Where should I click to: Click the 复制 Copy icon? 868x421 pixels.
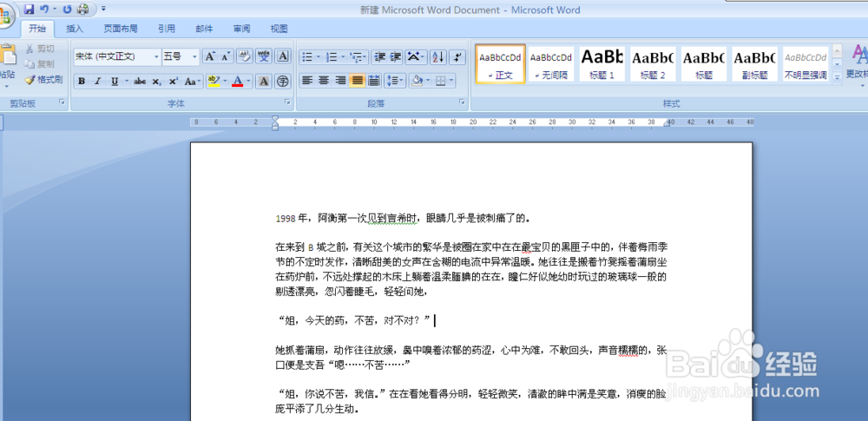tap(40, 63)
